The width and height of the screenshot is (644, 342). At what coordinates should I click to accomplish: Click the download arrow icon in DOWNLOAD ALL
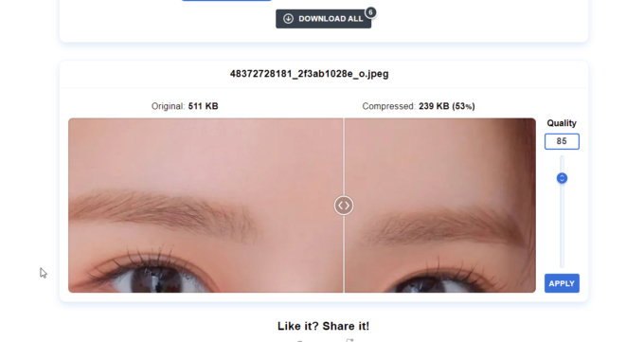288,19
